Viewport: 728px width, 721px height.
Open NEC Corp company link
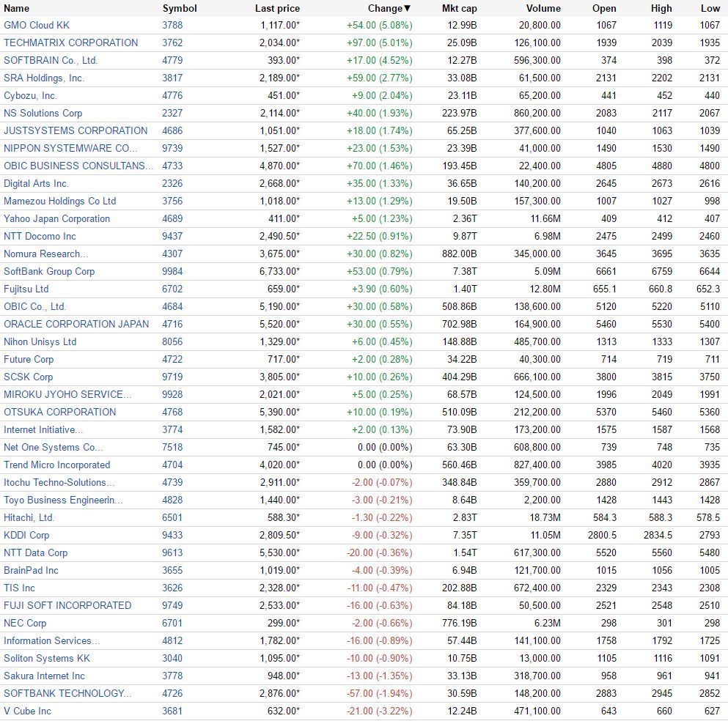coord(25,624)
